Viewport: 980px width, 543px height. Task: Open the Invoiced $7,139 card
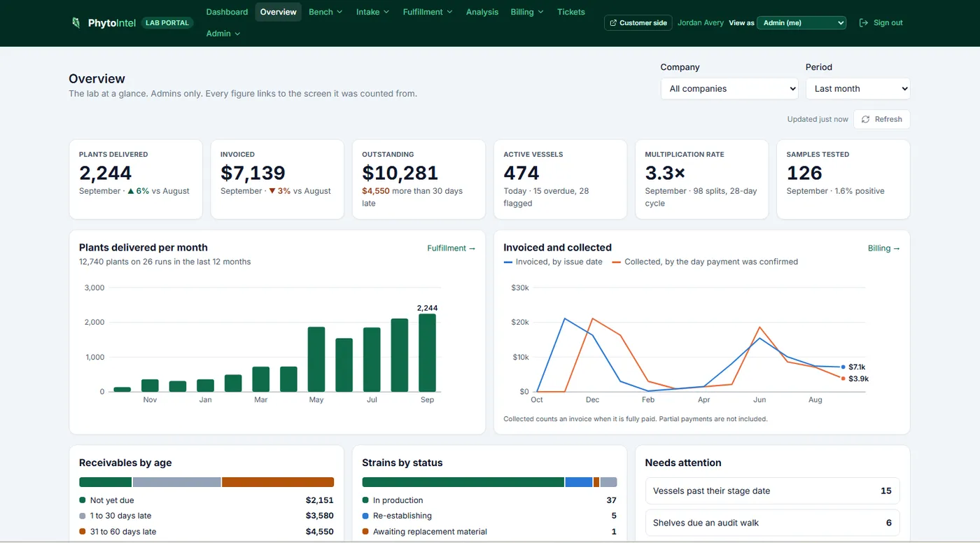coord(277,179)
